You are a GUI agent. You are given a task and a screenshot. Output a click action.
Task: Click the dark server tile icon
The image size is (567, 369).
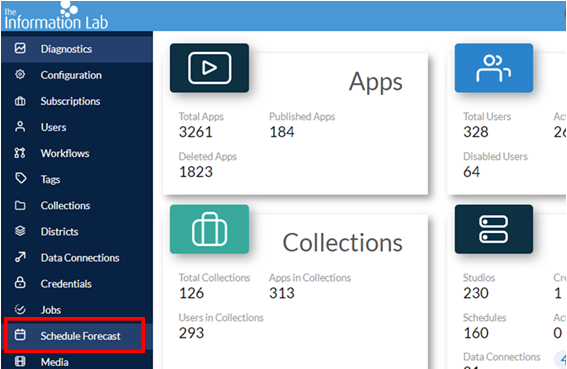[x=494, y=229]
